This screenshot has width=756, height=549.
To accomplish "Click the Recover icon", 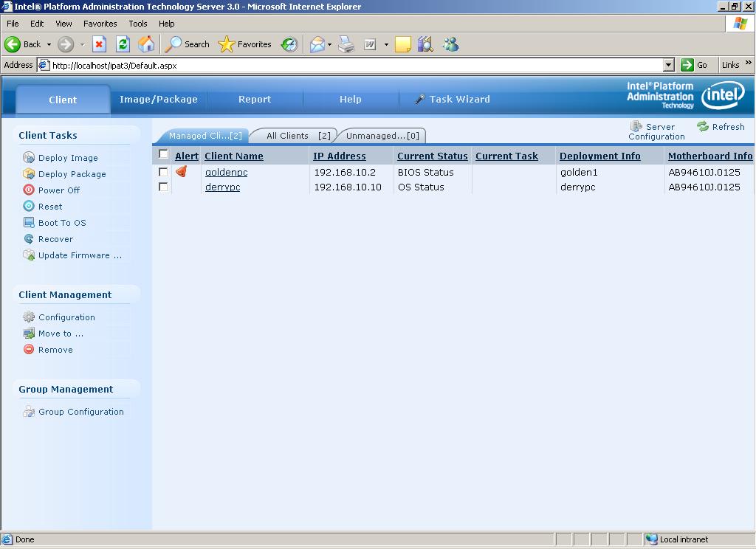I will coord(29,239).
